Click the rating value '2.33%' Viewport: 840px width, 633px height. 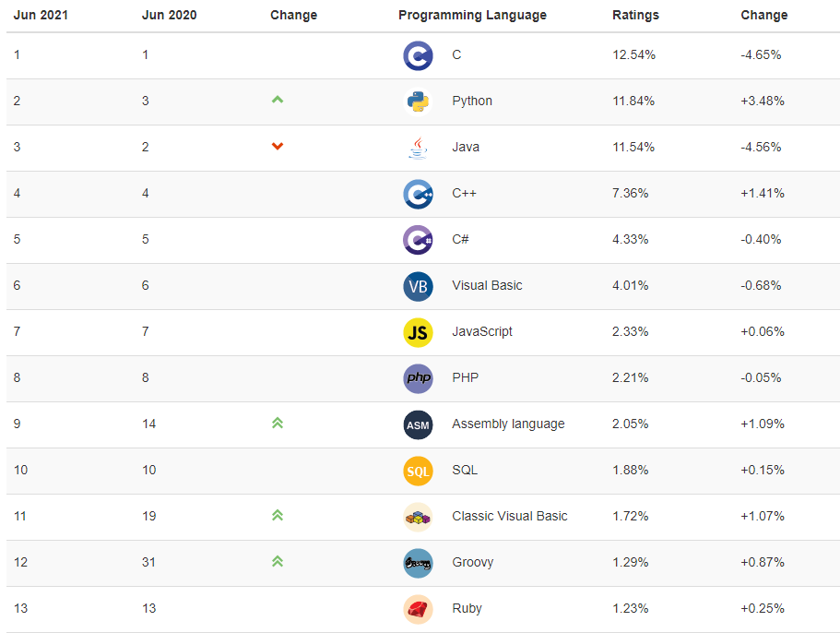pos(631,331)
